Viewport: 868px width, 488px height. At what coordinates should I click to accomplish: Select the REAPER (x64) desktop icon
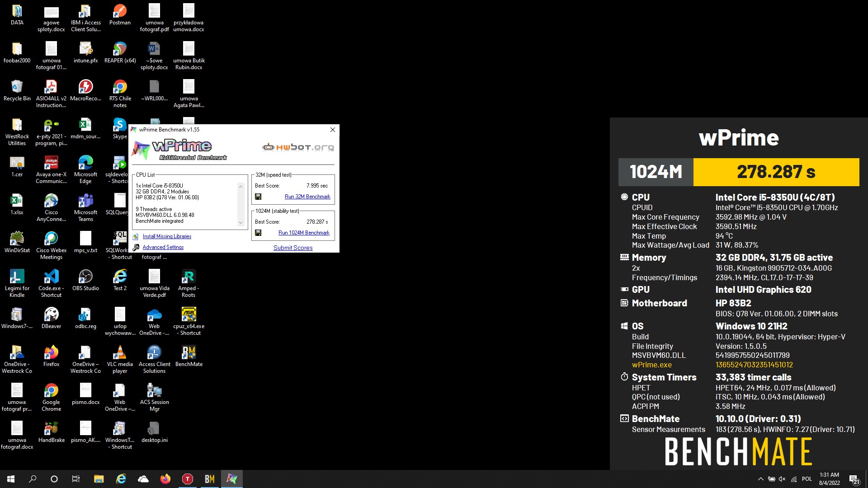coord(120,53)
